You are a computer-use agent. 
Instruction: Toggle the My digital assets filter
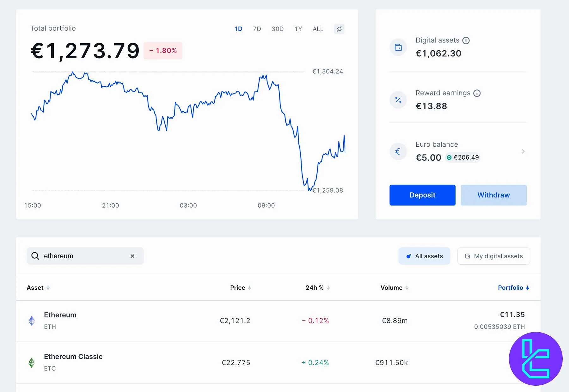pos(493,256)
